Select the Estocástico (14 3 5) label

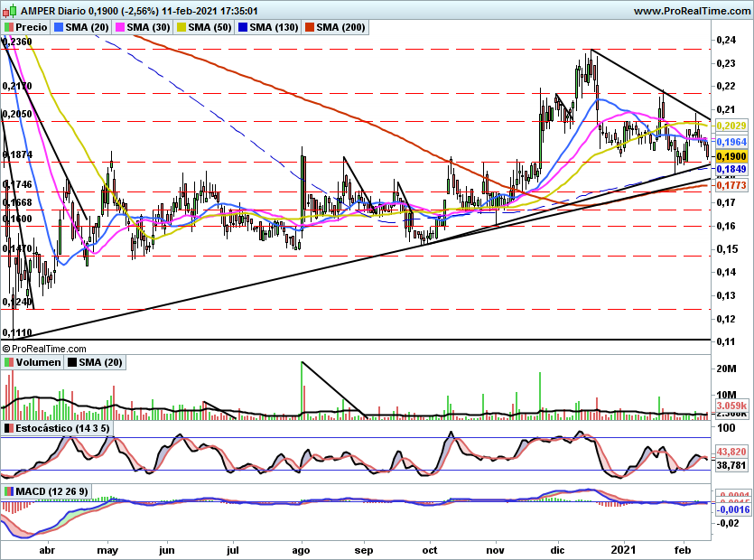click(62, 428)
